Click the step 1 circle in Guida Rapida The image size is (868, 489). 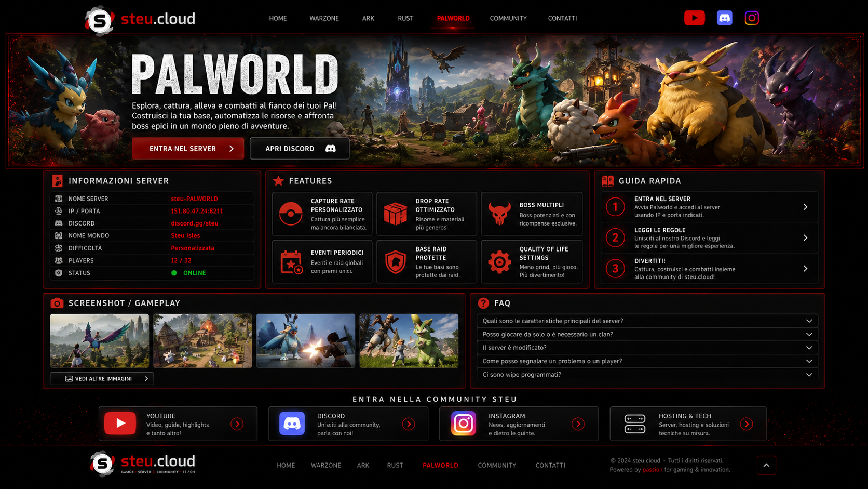coord(615,207)
